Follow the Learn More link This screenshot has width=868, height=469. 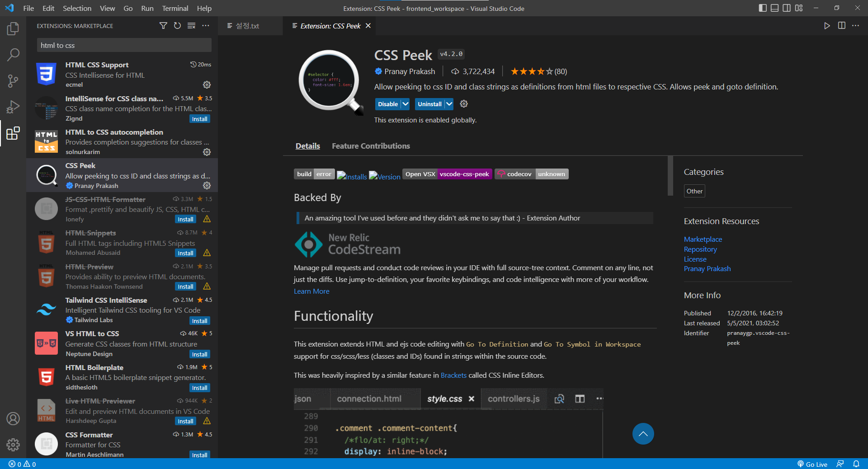point(311,291)
